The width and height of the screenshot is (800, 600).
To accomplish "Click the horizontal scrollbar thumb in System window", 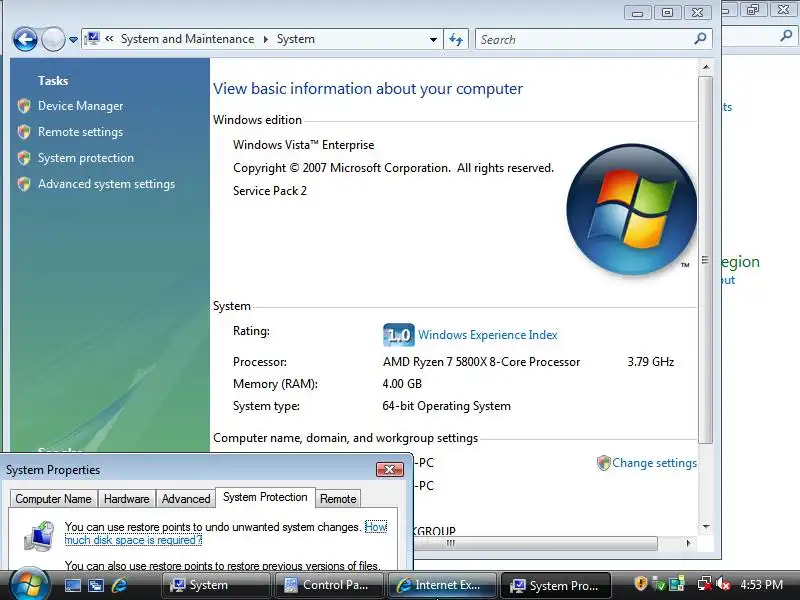I will [x=536, y=543].
